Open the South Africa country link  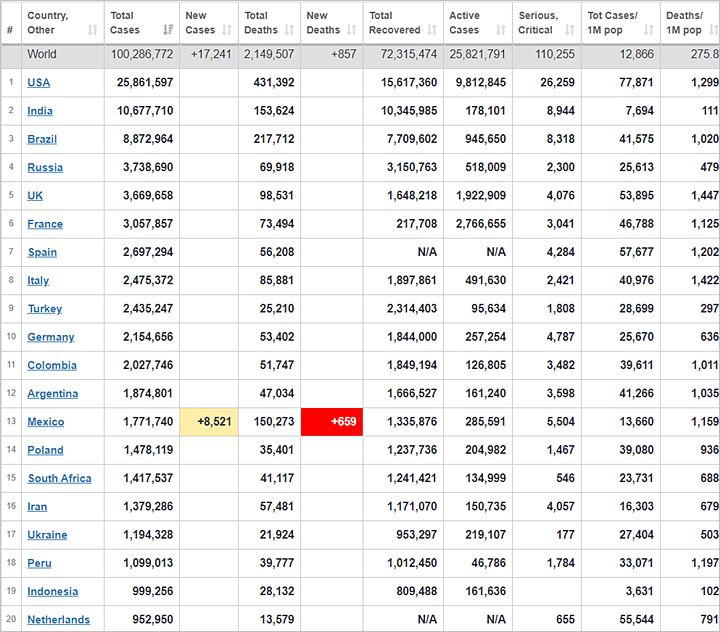60,479
